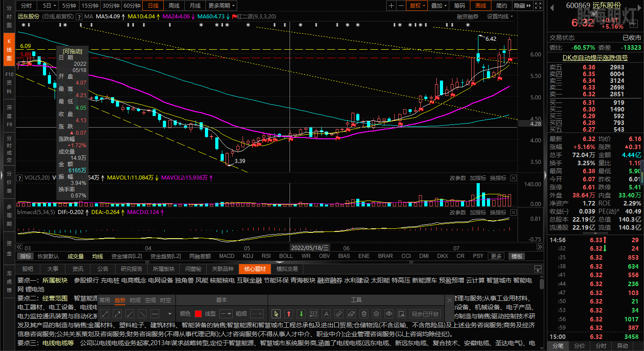Switch to 分价 tab under trade ticks

click(x=579, y=346)
